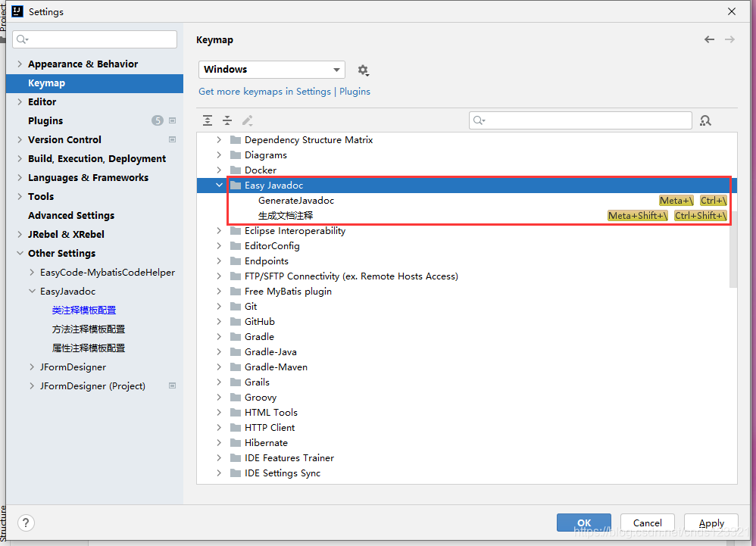Select Build, Execution, Deployment
756x546 pixels.
(97, 158)
